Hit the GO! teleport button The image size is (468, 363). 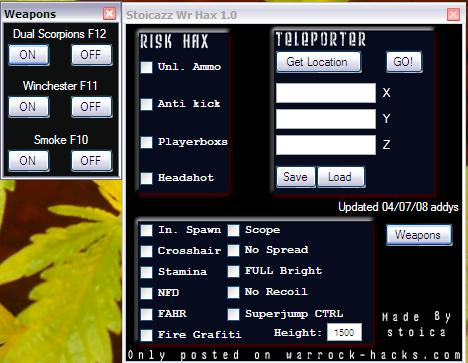pyautogui.click(x=404, y=62)
